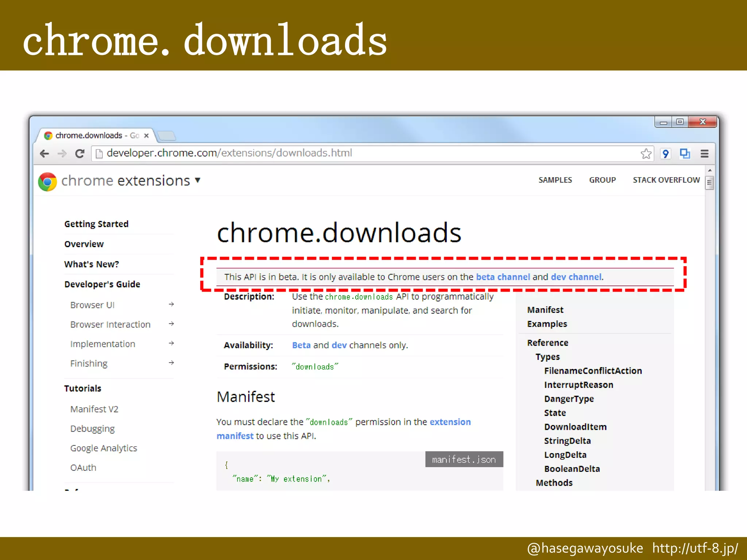
Task: Open OAuth tutorial
Action: (83, 468)
